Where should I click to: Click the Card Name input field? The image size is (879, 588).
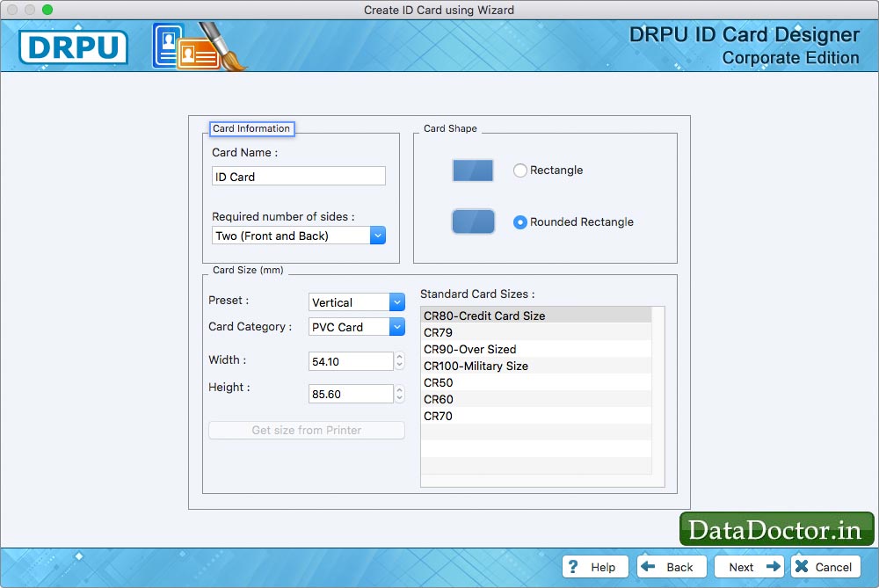coord(299,177)
